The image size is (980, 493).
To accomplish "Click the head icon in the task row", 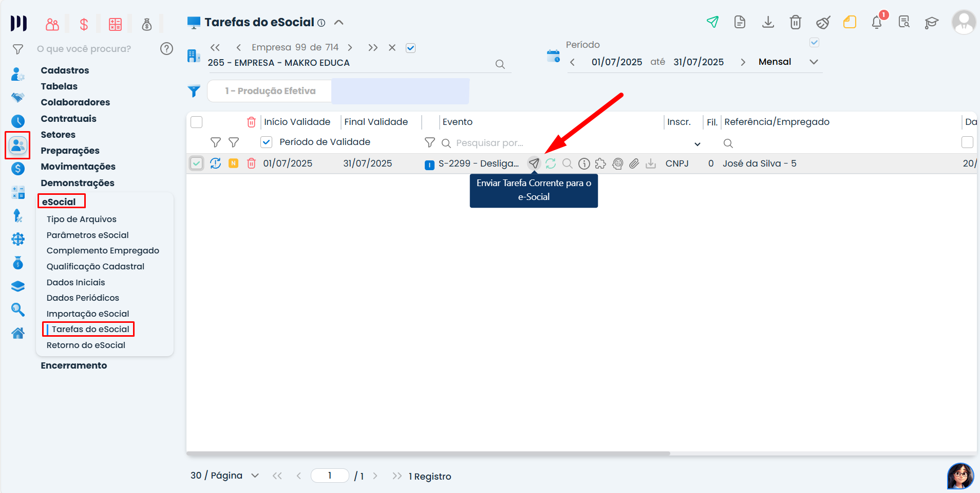I will 618,163.
